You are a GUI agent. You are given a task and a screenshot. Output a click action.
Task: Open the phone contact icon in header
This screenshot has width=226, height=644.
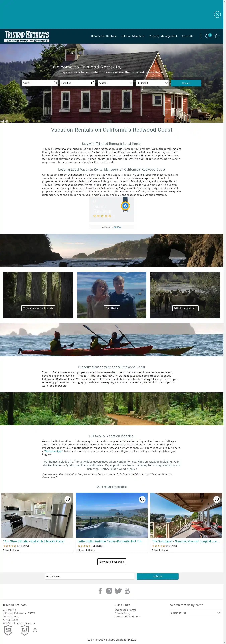click(201, 36)
